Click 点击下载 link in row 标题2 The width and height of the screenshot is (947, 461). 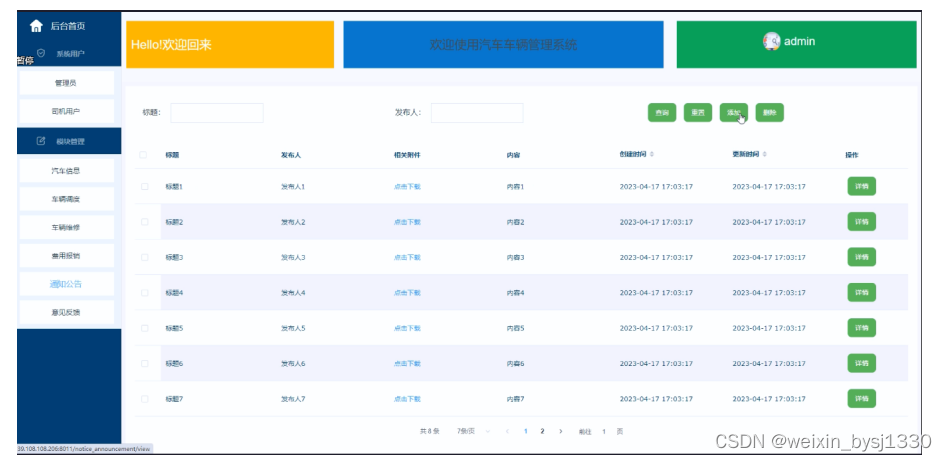[407, 222]
